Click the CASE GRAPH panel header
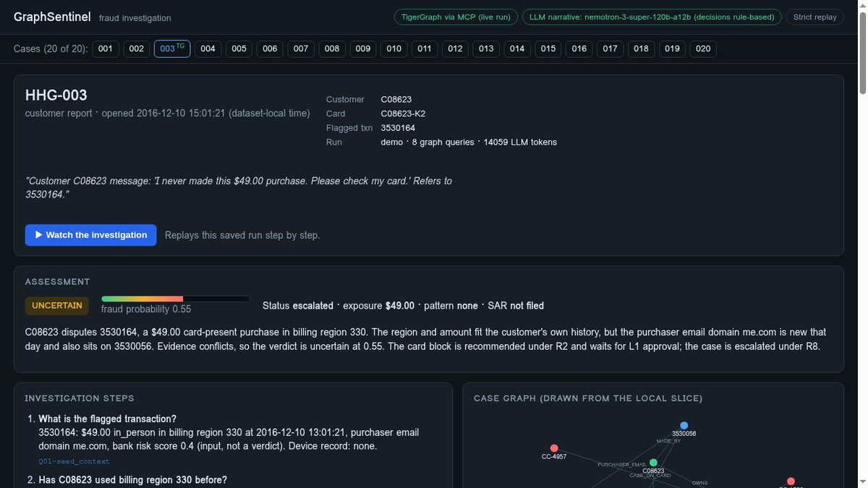This screenshot has height=488, width=868. [588, 398]
